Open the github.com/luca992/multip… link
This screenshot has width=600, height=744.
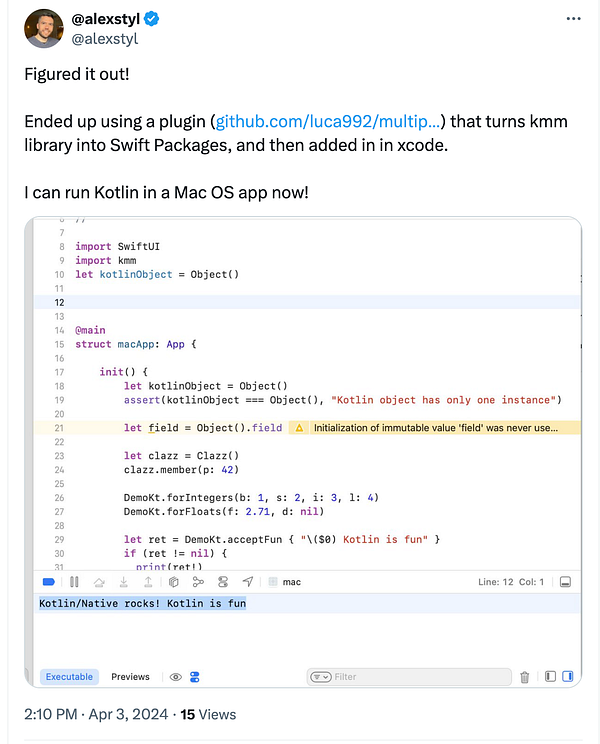pos(328,121)
